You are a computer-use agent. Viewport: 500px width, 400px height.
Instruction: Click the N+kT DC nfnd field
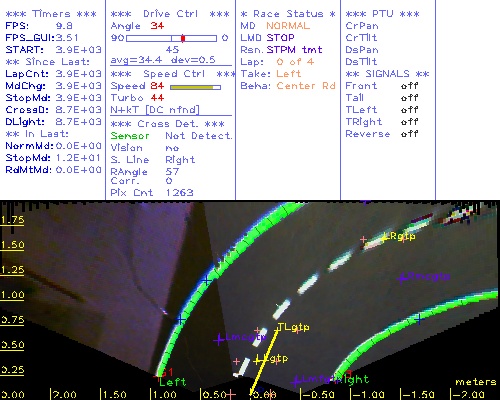click(x=155, y=110)
